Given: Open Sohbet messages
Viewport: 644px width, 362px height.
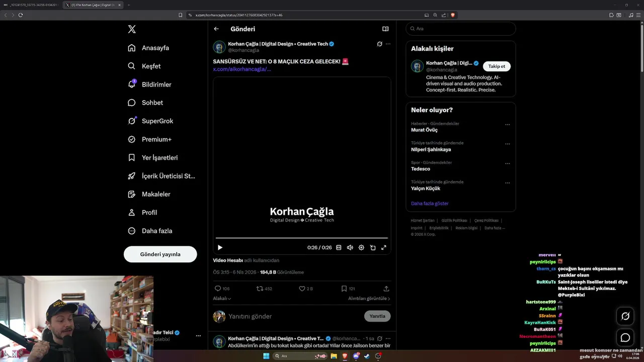Looking at the screenshot, I should point(145,103).
